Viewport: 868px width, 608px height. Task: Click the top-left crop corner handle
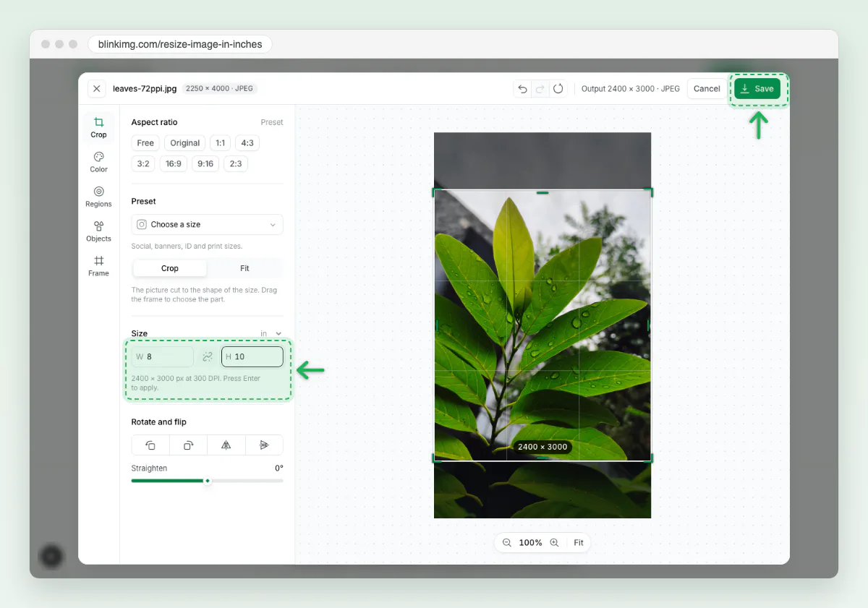[436, 192]
